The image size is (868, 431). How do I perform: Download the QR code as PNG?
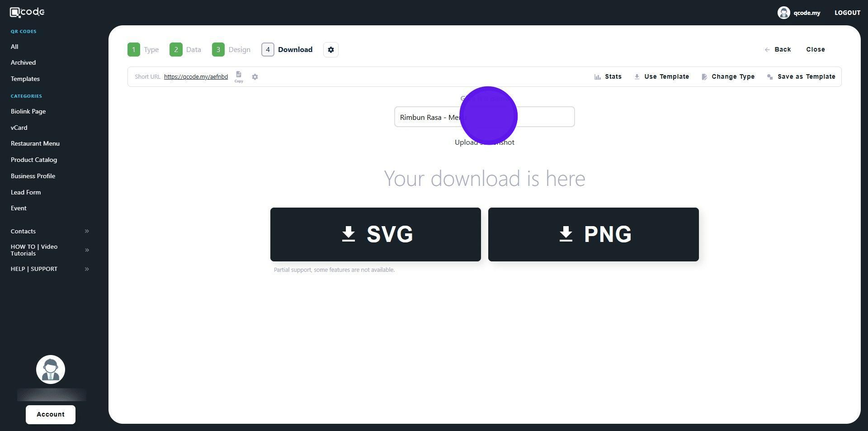point(593,235)
